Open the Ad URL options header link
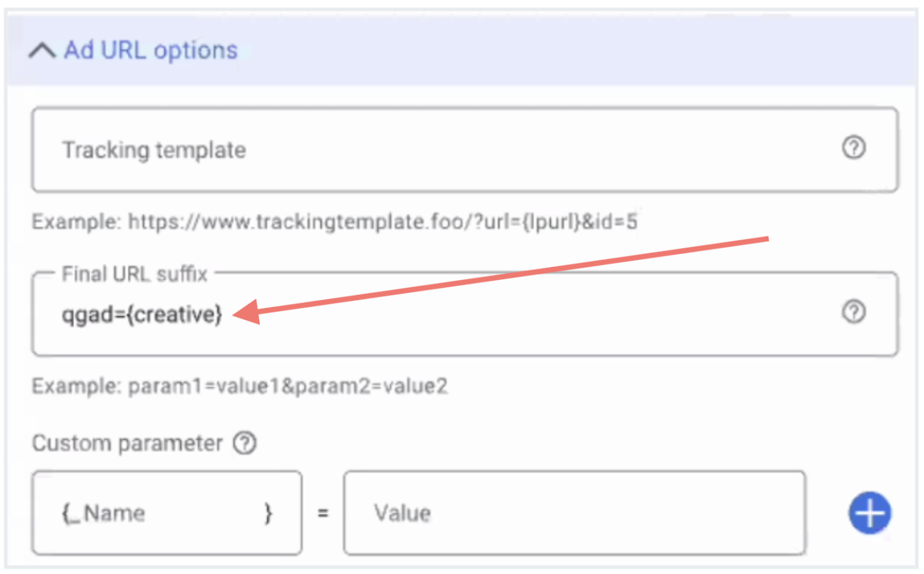The image size is (924, 574). point(151,51)
